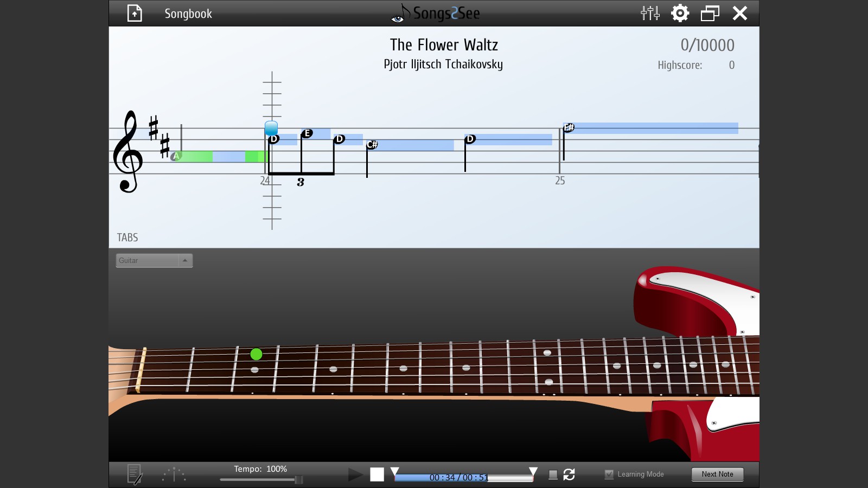Image resolution: width=868 pixels, height=488 pixels.
Task: Select the loop end marker
Action: click(533, 471)
